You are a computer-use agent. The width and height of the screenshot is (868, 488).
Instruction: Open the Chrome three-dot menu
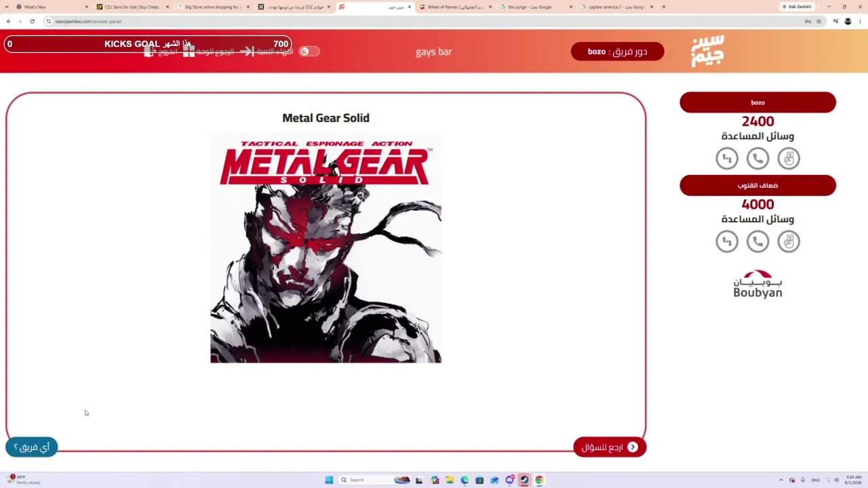[859, 21]
